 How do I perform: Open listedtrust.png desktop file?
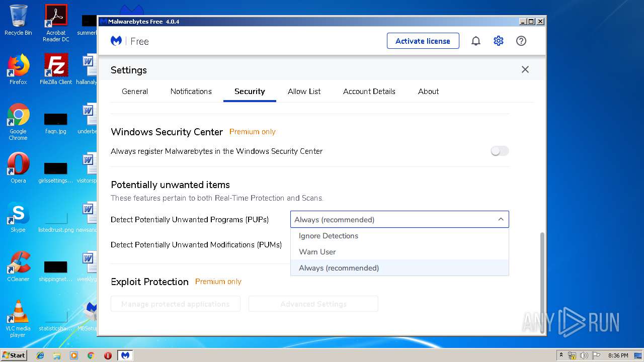[x=56, y=221]
